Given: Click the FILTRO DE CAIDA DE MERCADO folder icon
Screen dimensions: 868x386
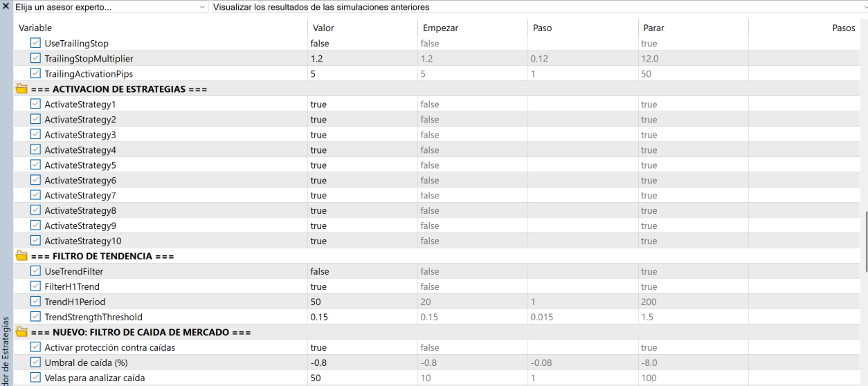Looking at the screenshot, I should (x=21, y=332).
